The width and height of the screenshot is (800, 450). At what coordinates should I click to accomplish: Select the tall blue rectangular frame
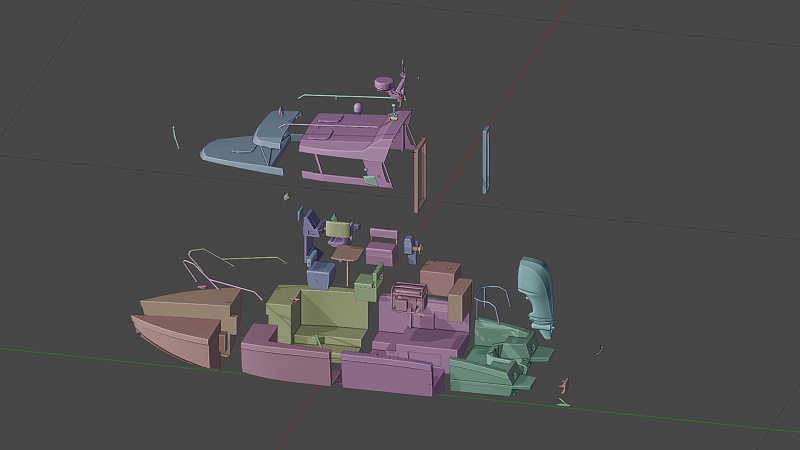coord(486,160)
